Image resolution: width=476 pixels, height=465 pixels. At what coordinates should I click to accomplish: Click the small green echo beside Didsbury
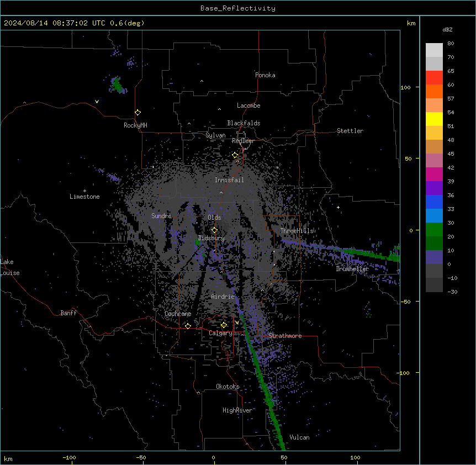197,242
